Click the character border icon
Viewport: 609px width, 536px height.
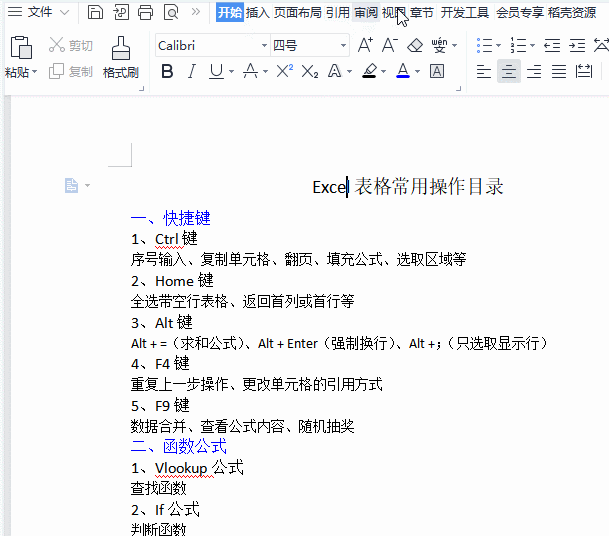point(437,71)
